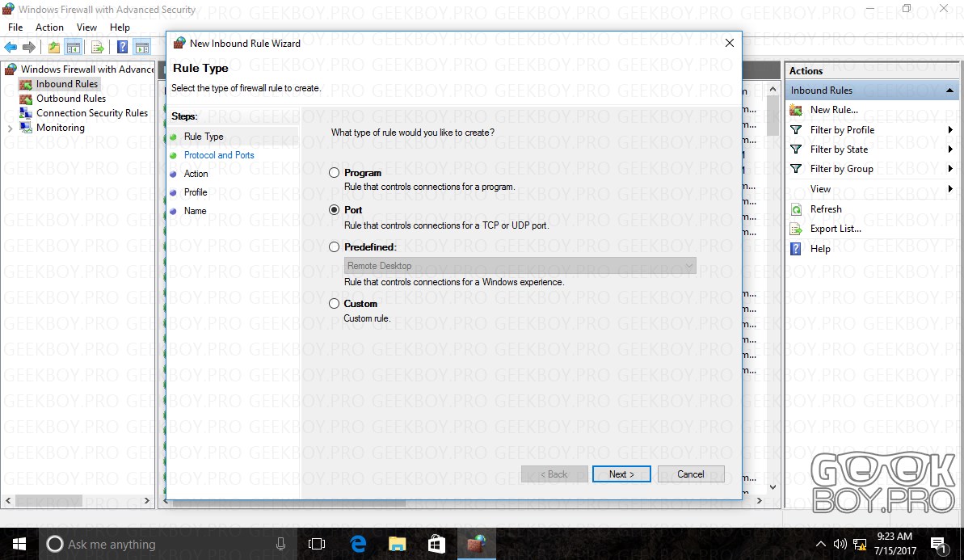Open the Action menu
This screenshot has width=964, height=560.
49,27
